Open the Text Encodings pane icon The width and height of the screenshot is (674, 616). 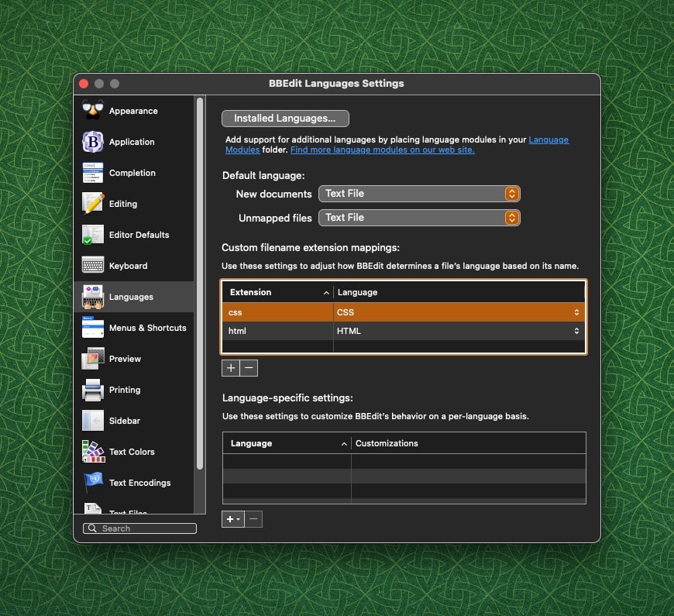click(93, 483)
